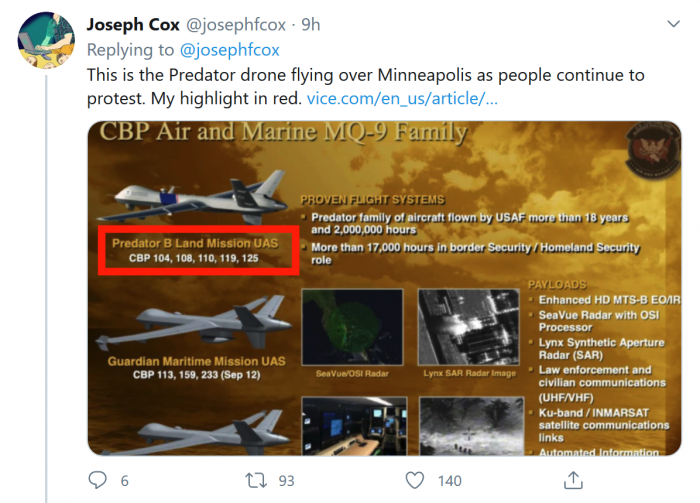Click the reply speech bubble icon

[97, 480]
